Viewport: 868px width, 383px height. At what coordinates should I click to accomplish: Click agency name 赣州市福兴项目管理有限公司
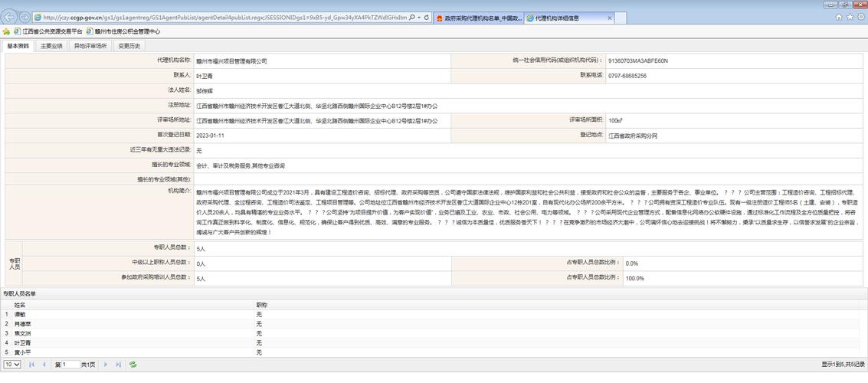coord(231,61)
